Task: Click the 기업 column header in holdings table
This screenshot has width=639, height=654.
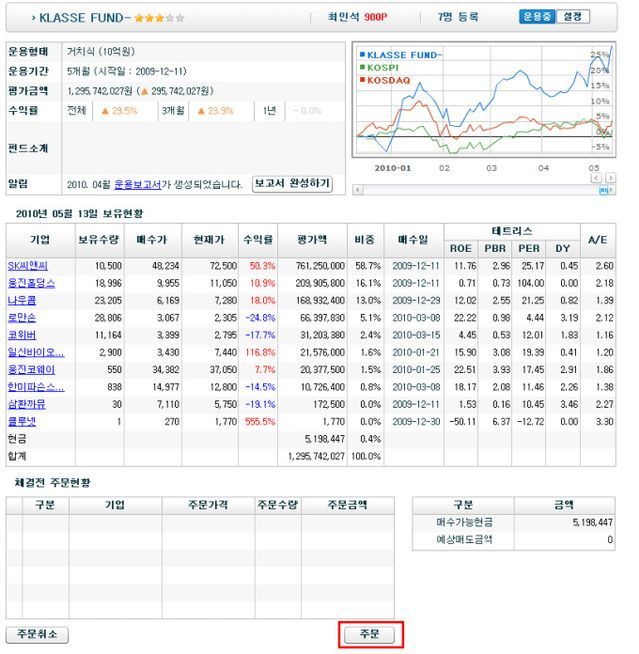Action: [x=40, y=240]
